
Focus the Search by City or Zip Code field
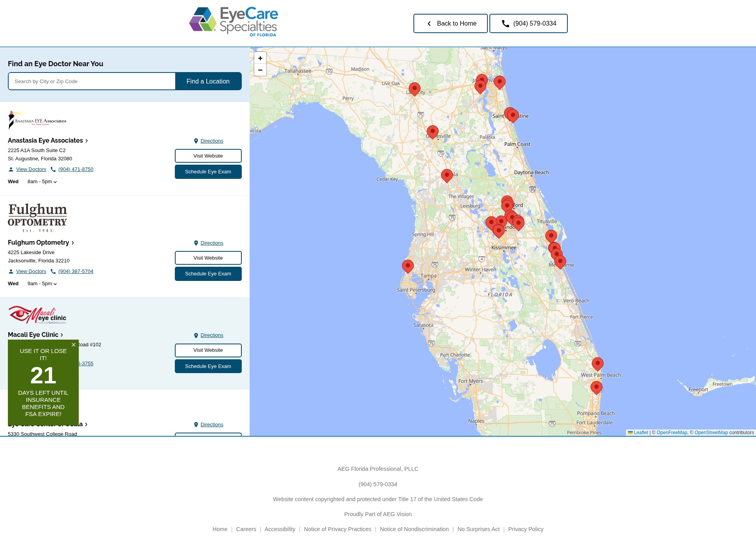point(92,81)
